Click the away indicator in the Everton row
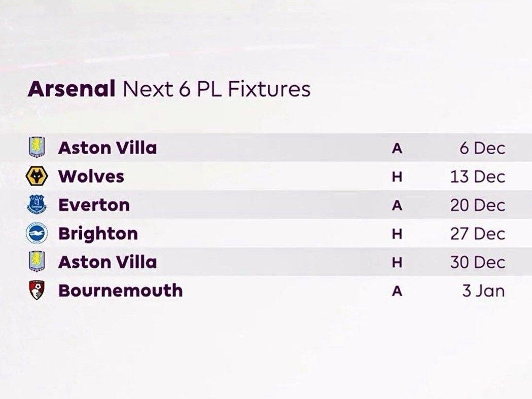Image resolution: width=532 pixels, height=399 pixels. click(x=397, y=205)
